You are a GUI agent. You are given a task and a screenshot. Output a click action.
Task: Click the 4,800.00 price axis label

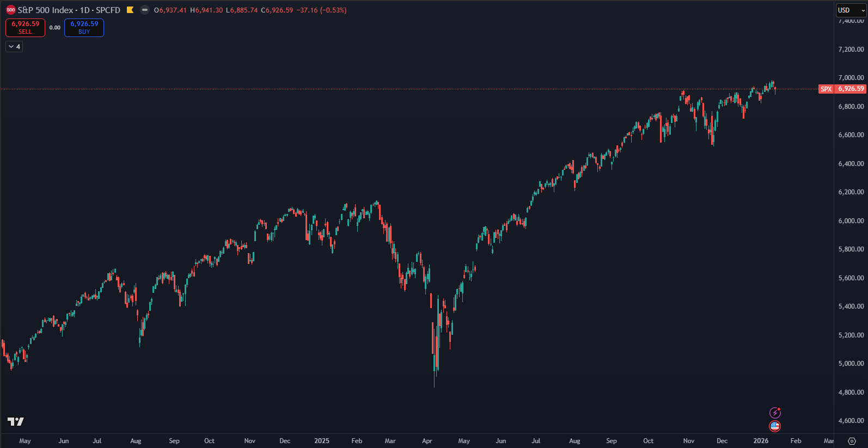851,392
